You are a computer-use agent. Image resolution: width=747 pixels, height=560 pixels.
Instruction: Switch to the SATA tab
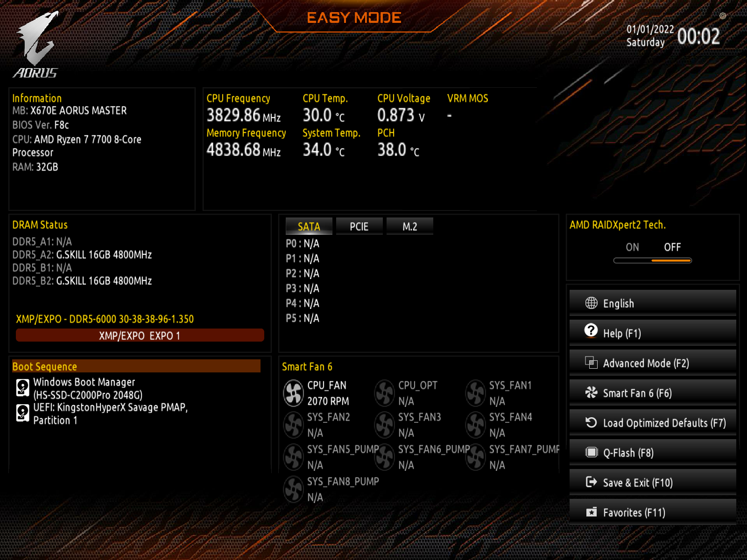tap(309, 226)
